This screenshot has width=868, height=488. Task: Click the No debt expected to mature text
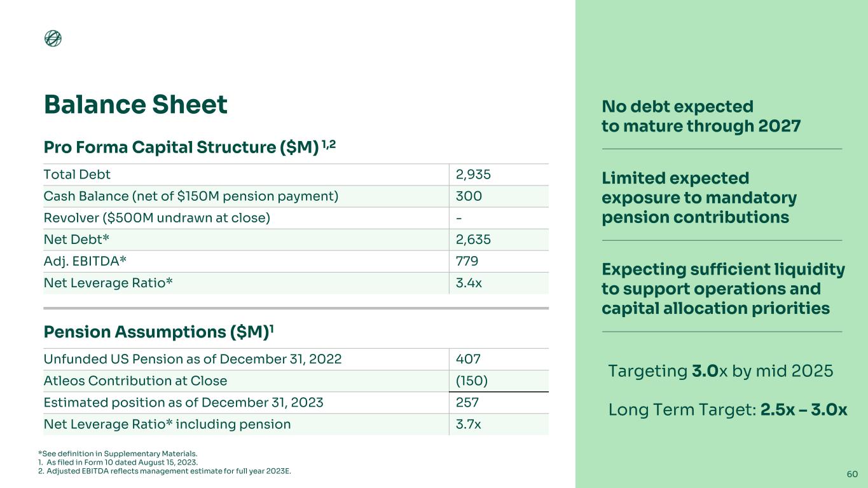click(701, 116)
